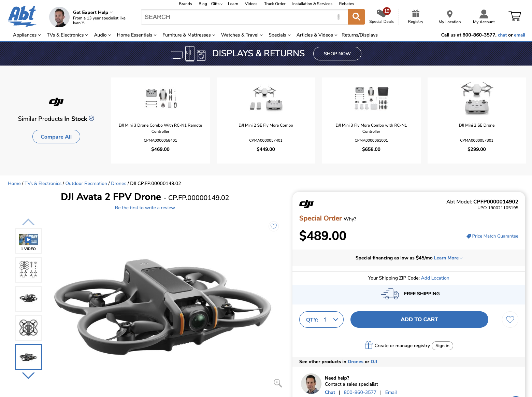
Task: Open the Track Order link
Action: tap(275, 4)
